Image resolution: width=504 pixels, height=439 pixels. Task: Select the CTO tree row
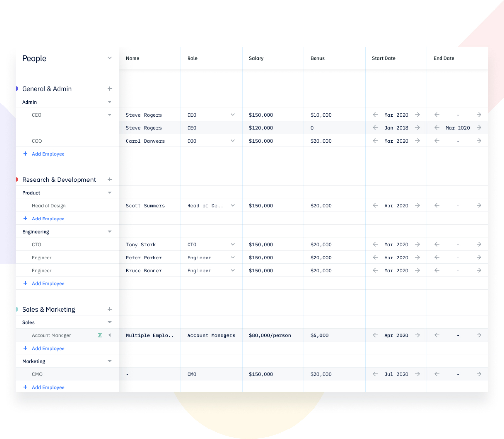pyautogui.click(x=67, y=245)
